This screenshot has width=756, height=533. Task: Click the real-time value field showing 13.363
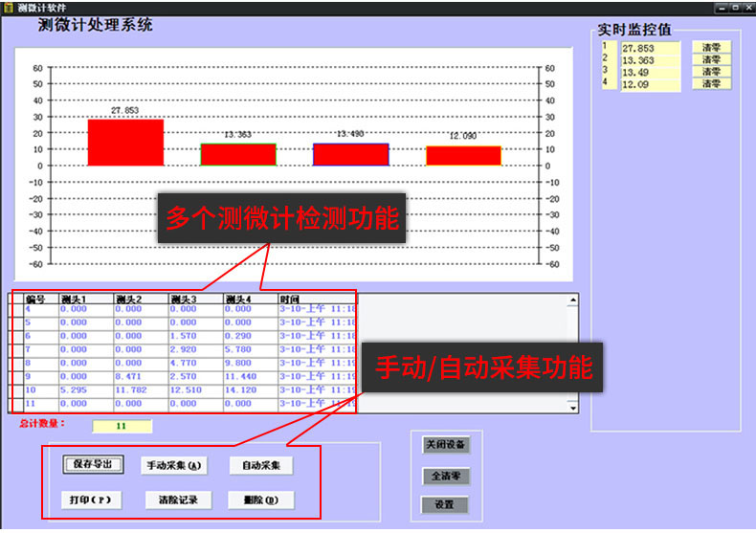coord(650,59)
